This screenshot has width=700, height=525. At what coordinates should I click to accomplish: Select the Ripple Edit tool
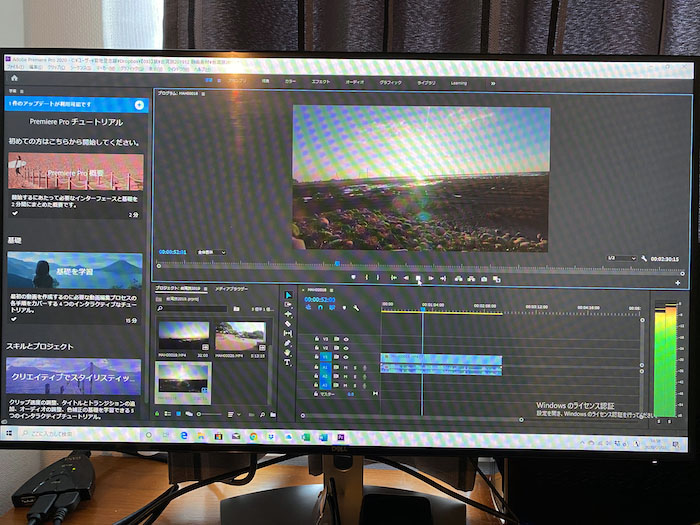click(x=288, y=314)
